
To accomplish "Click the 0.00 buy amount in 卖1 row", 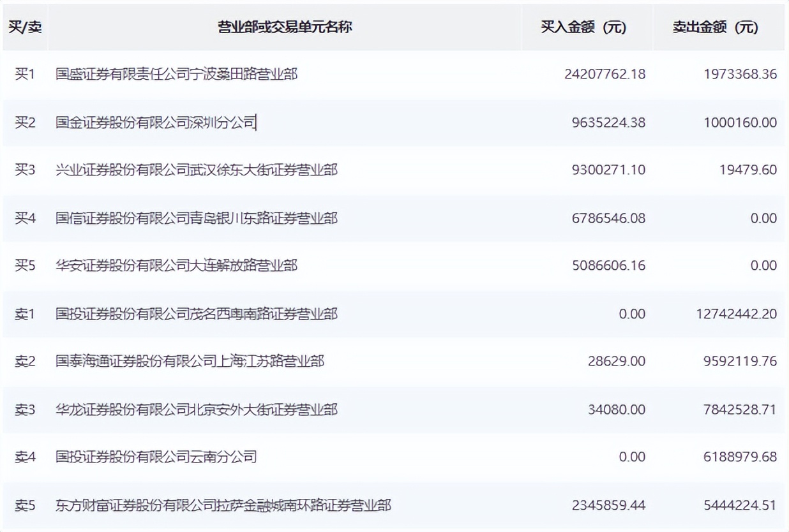I will coord(632,314).
